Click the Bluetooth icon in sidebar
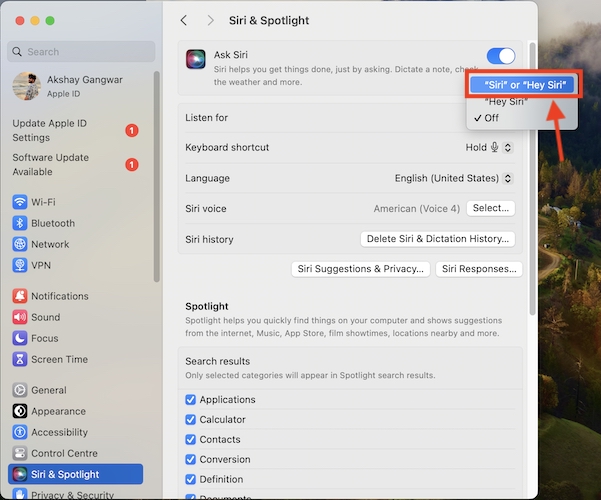The height and width of the screenshot is (500, 601). 20,223
